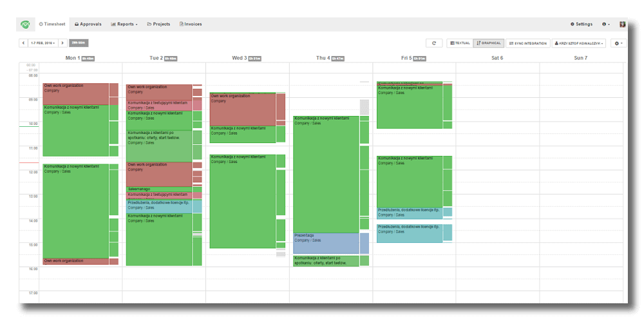Click Thursday's gray computer activity block

point(365,107)
